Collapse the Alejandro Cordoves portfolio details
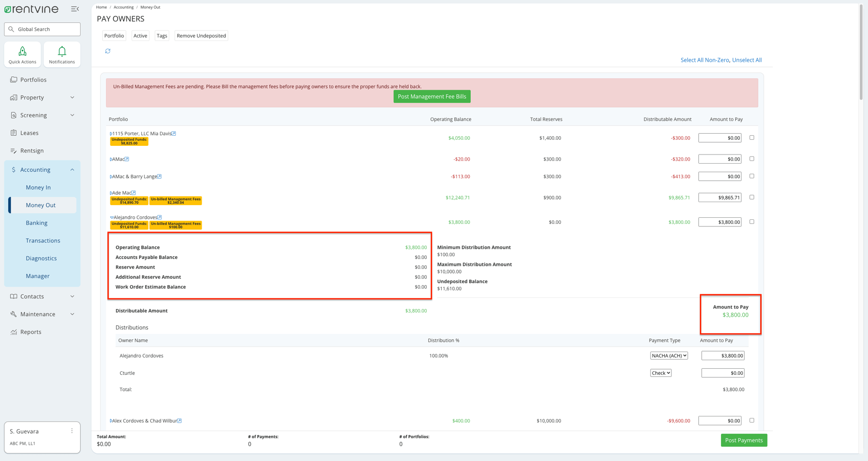This screenshot has height=461, width=868. click(x=111, y=218)
